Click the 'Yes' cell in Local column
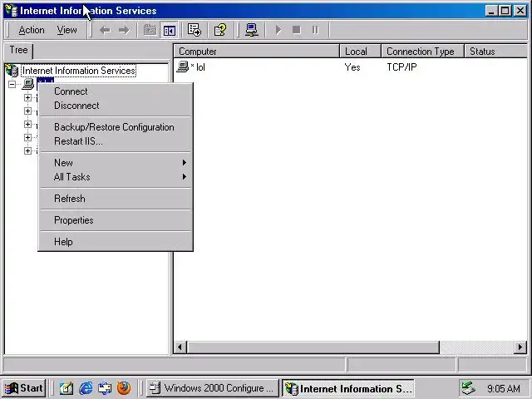Image resolution: width=532 pixels, height=399 pixels. pyautogui.click(x=352, y=67)
